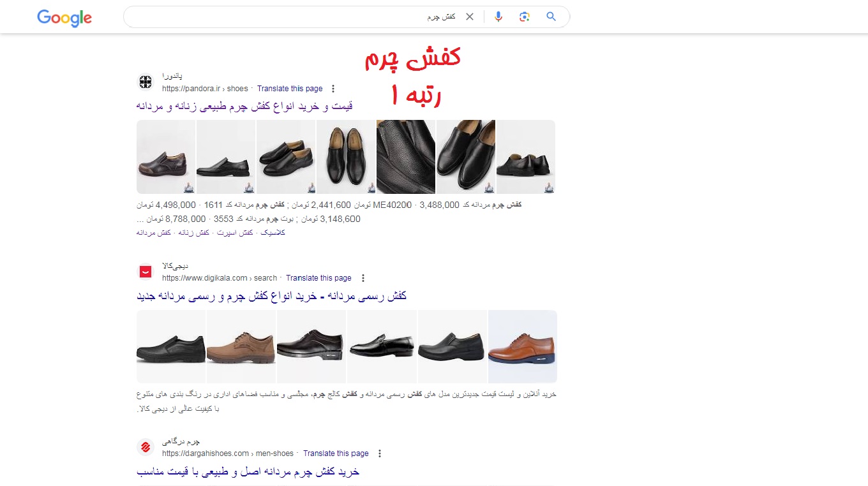The image size is (868, 486).
Task: Open brown casual shoe thumbnail in Pandora result
Action: point(166,157)
